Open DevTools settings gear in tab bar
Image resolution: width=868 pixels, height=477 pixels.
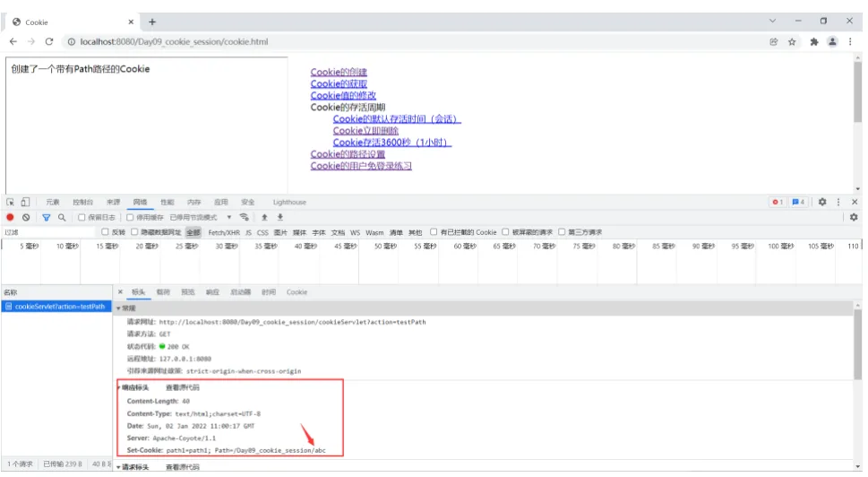pyautogui.click(x=822, y=203)
